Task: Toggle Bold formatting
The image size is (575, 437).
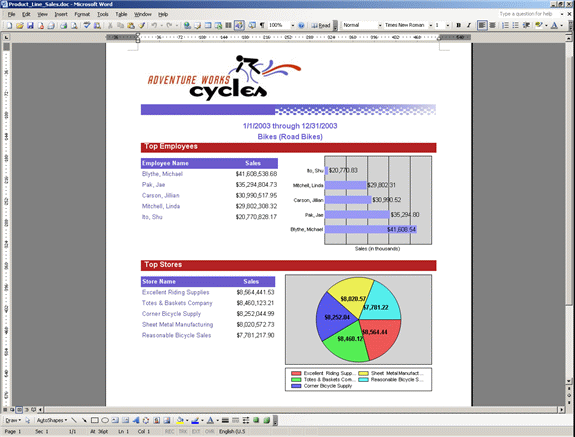Action: tap(458, 25)
